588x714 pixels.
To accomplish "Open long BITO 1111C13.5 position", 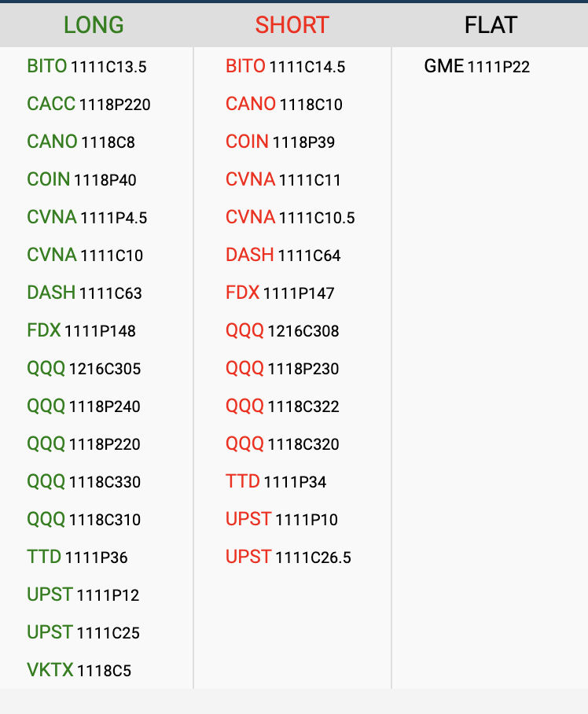I will [86, 67].
